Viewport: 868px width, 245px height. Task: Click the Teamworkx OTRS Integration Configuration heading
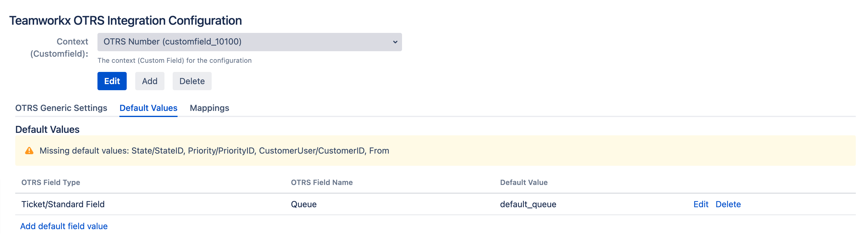pyautogui.click(x=125, y=20)
